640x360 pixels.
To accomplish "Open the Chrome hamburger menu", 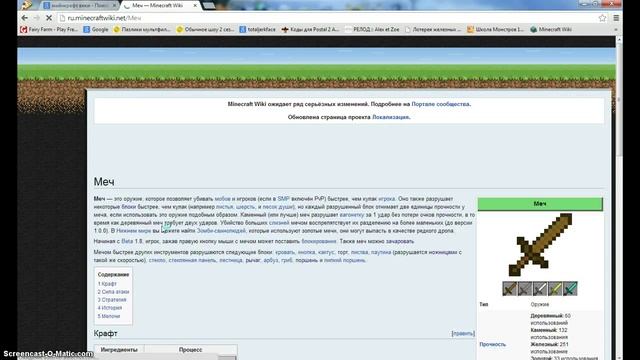I will click(616, 18).
